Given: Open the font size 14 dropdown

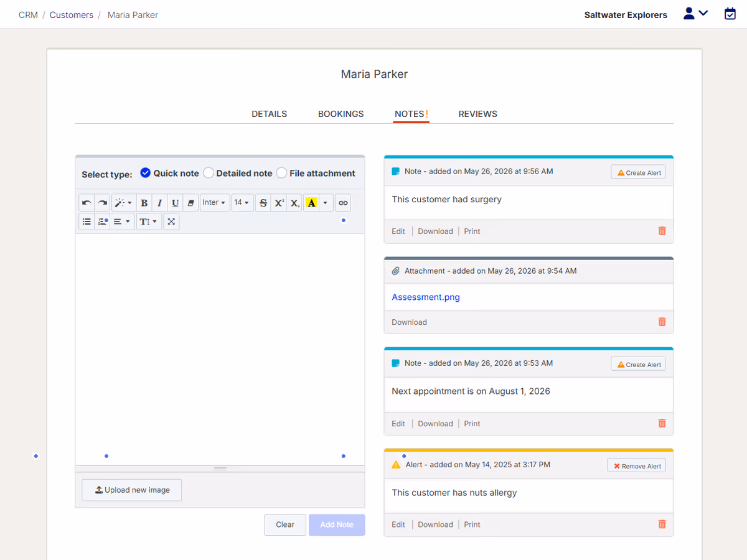Looking at the screenshot, I should (242, 203).
